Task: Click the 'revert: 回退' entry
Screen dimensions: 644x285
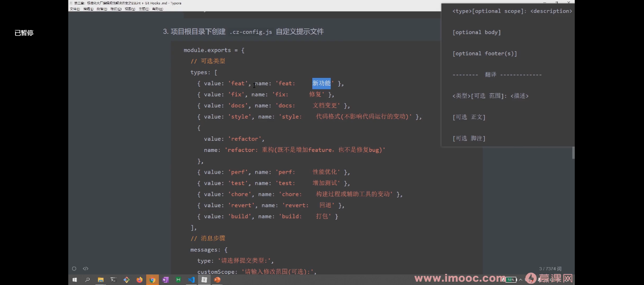Action: 271,206
